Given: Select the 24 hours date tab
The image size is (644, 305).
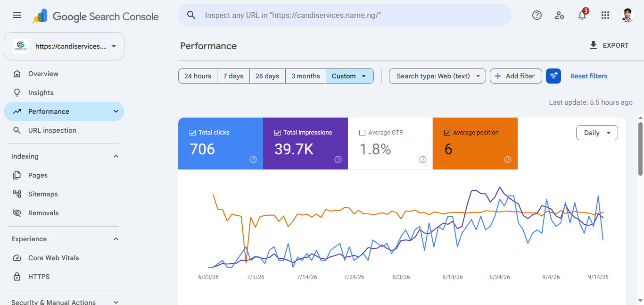Looking at the screenshot, I should coord(198,76).
